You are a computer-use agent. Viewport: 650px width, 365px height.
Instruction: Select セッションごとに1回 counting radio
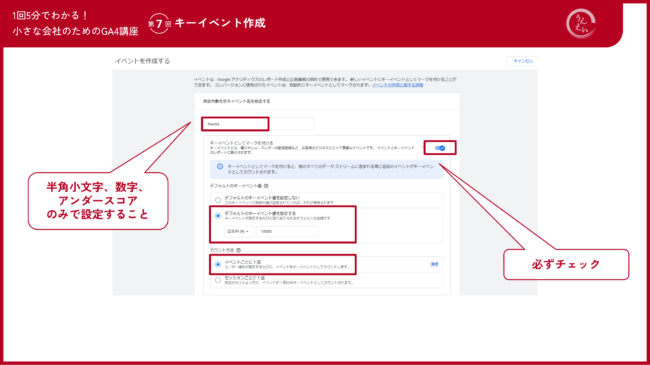218,280
